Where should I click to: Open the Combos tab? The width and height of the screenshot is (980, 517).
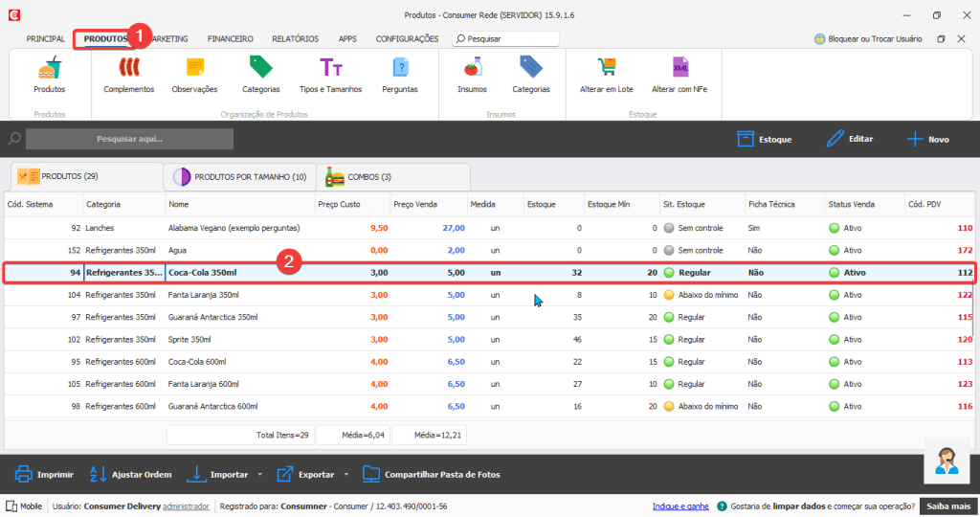pyautogui.click(x=360, y=177)
